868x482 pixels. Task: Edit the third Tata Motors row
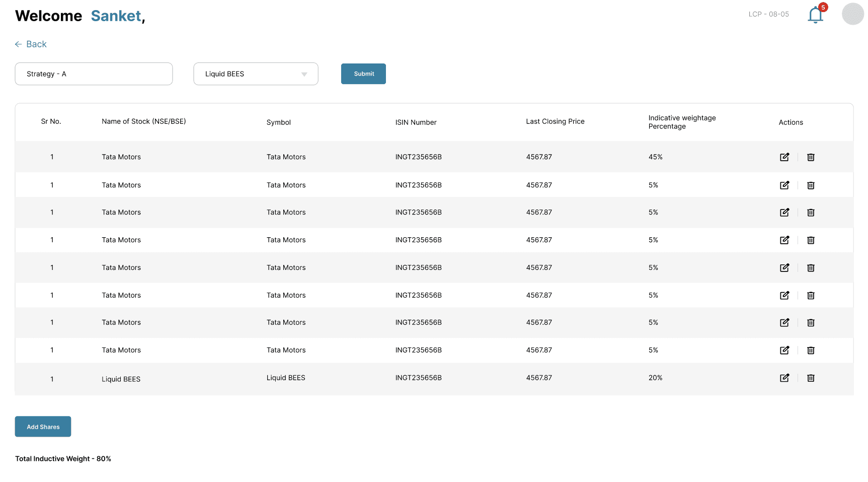coord(784,213)
